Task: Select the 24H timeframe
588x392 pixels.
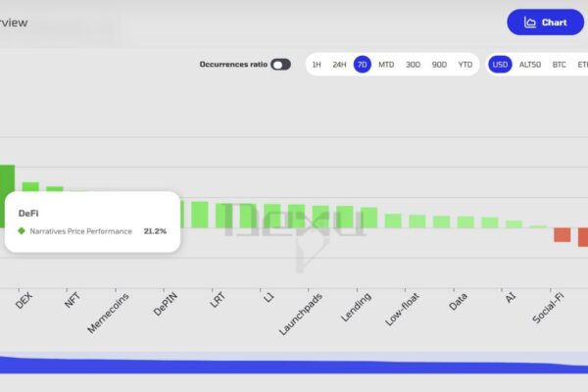Action: pos(339,65)
